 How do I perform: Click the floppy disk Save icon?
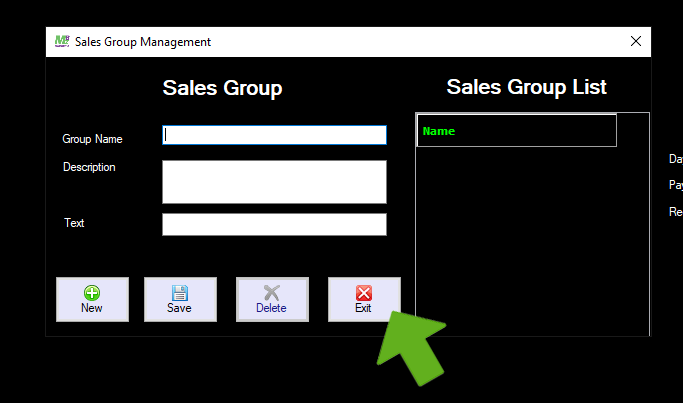tap(180, 293)
